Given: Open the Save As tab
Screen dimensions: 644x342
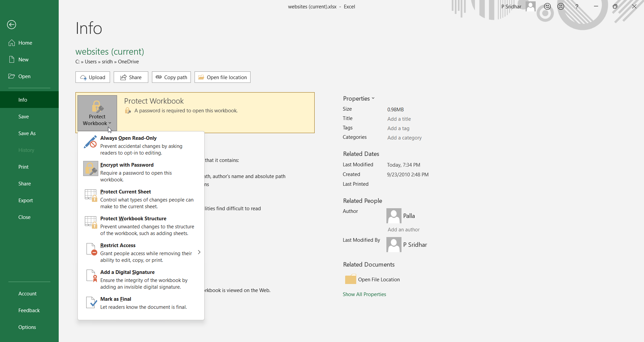Looking at the screenshot, I should pos(27,133).
